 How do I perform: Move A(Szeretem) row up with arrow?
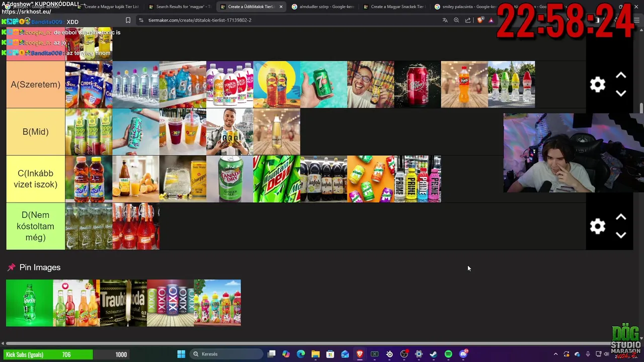(x=621, y=75)
